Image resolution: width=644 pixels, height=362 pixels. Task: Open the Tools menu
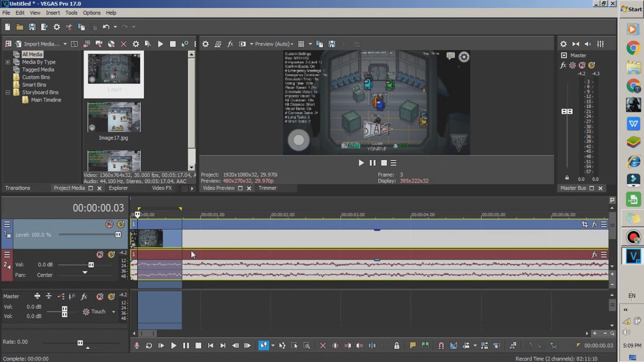pos(71,13)
